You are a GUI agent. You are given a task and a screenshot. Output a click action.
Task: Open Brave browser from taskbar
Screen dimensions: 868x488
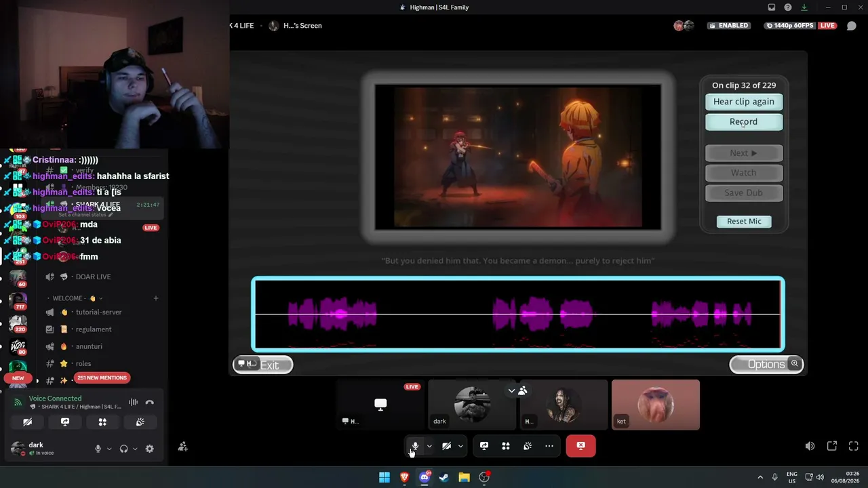pos(404,477)
